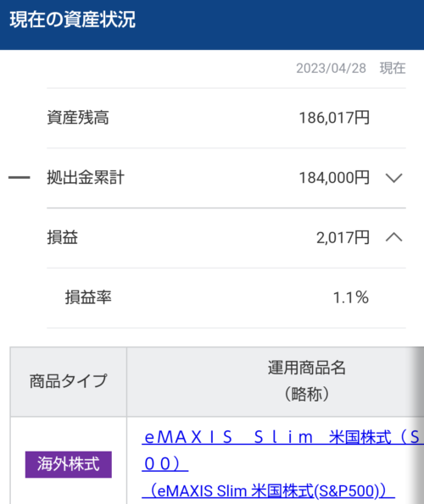Click the 拠出金累計 label
The image size is (424, 504).
point(86,177)
